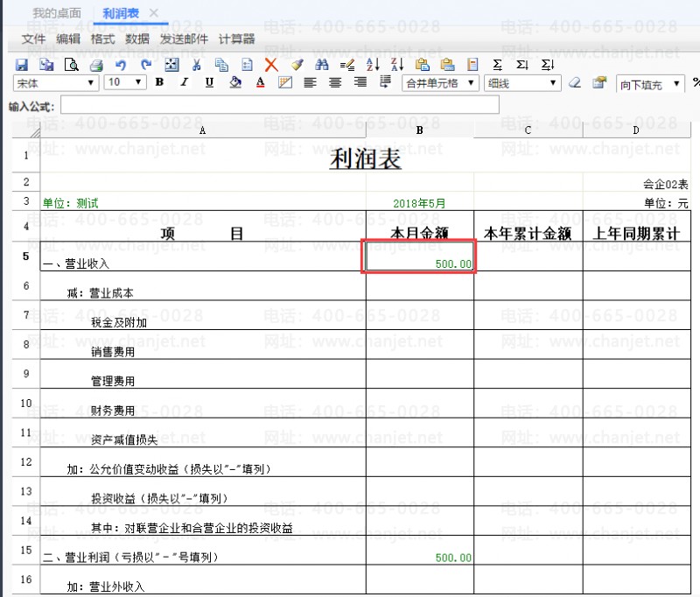Viewport: 700px width, 597px height.
Task: Click the second paste-special clipboard icon
Action: click(x=447, y=65)
